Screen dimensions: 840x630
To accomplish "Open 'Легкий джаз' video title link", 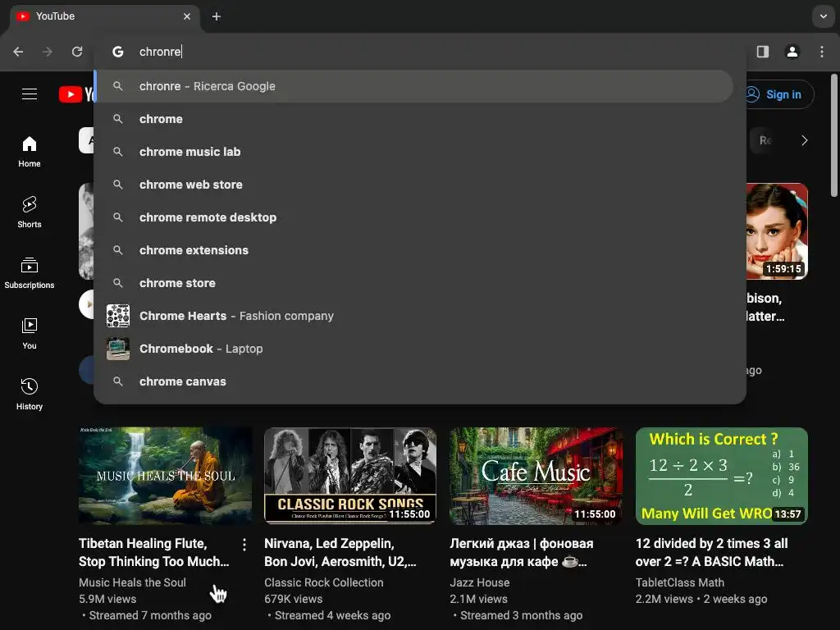I will (x=522, y=552).
